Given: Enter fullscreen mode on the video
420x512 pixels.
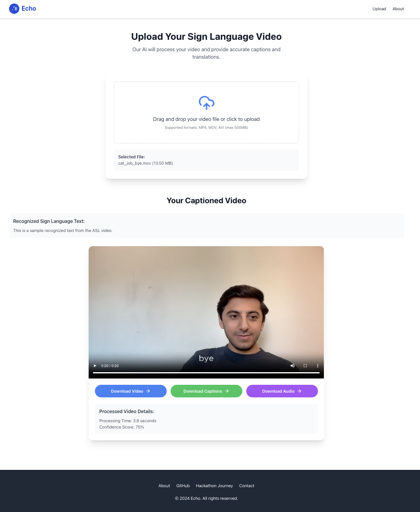Looking at the screenshot, I should [x=305, y=366].
